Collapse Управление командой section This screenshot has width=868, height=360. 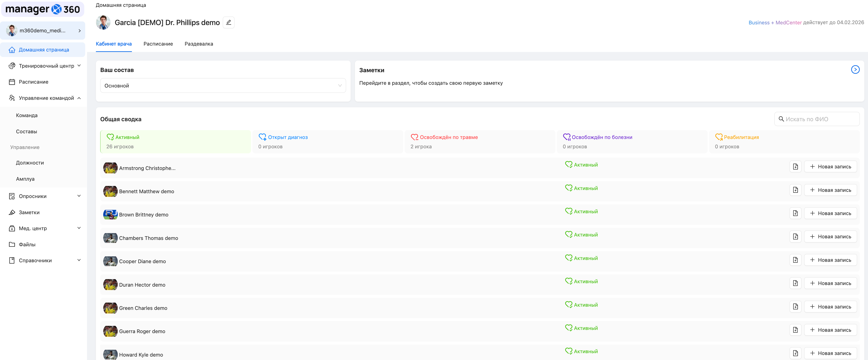46,98
